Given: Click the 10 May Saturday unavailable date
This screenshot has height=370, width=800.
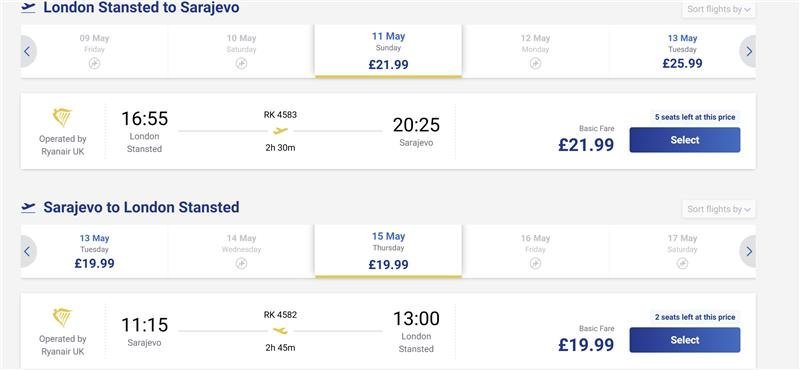Looking at the screenshot, I should [241, 51].
